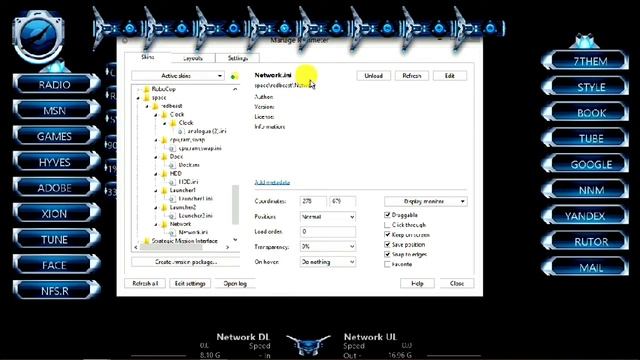Select Dock.ini in the skin tree
The height and width of the screenshot is (360, 640).
tap(189, 165)
